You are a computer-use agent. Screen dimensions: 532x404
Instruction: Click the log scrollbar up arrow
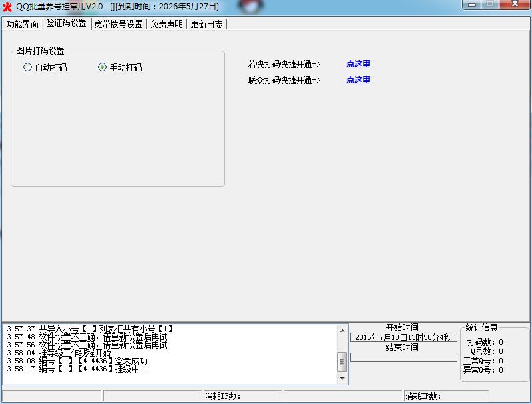342,331
